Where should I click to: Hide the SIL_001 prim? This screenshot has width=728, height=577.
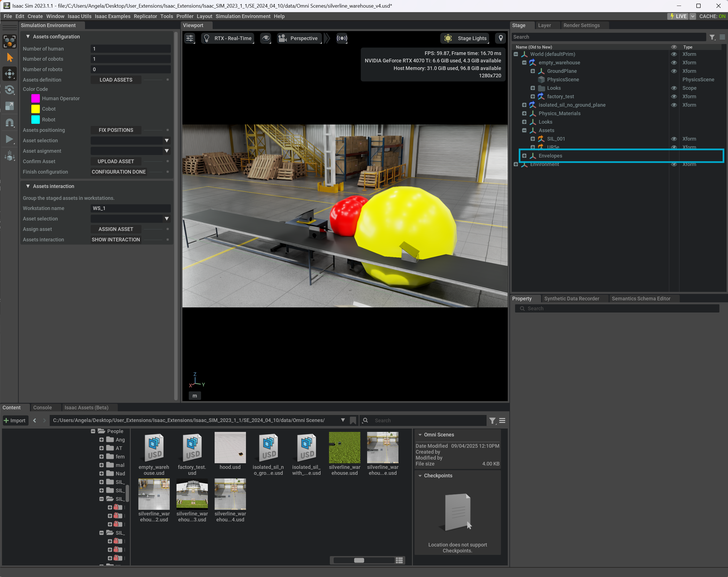(673, 139)
